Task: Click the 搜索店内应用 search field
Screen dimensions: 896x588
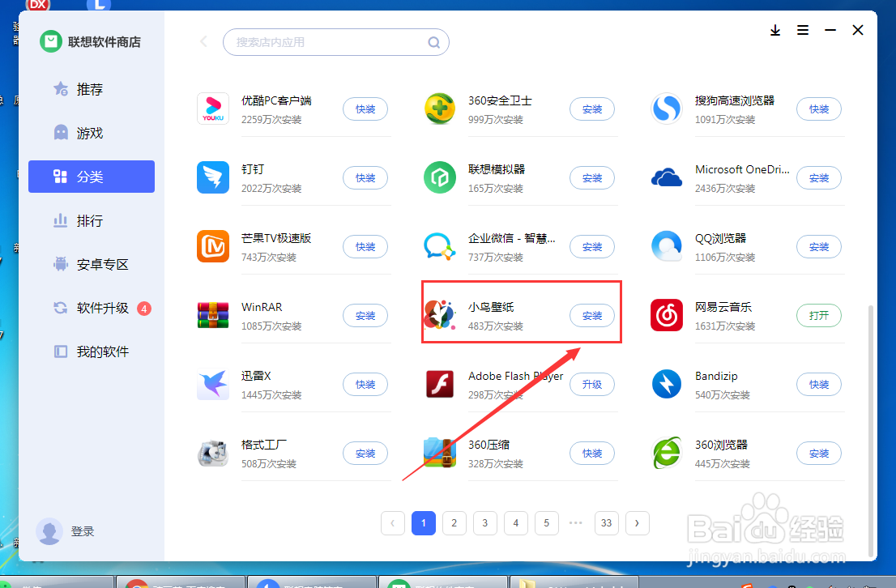Action: pyautogui.click(x=336, y=40)
